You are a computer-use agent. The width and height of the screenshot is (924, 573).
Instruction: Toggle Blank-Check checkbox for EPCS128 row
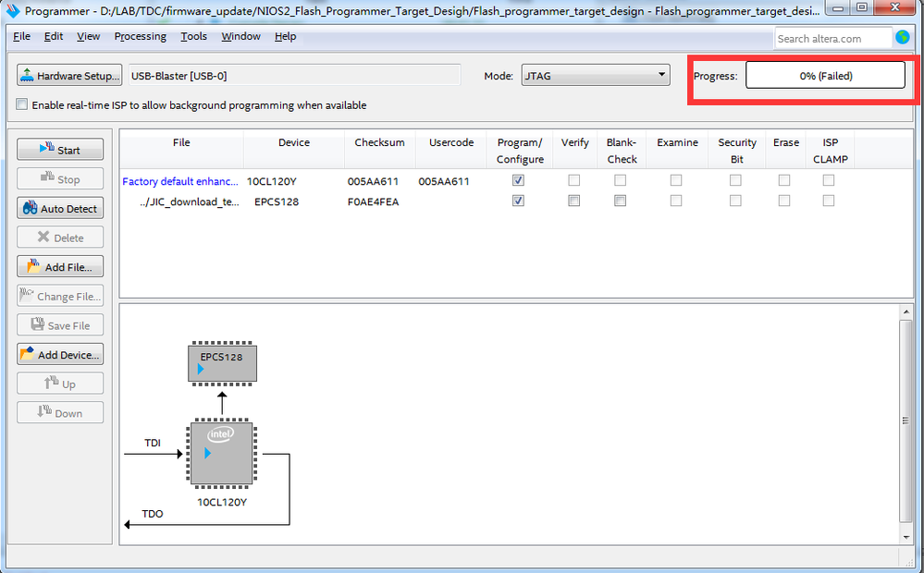coord(621,201)
